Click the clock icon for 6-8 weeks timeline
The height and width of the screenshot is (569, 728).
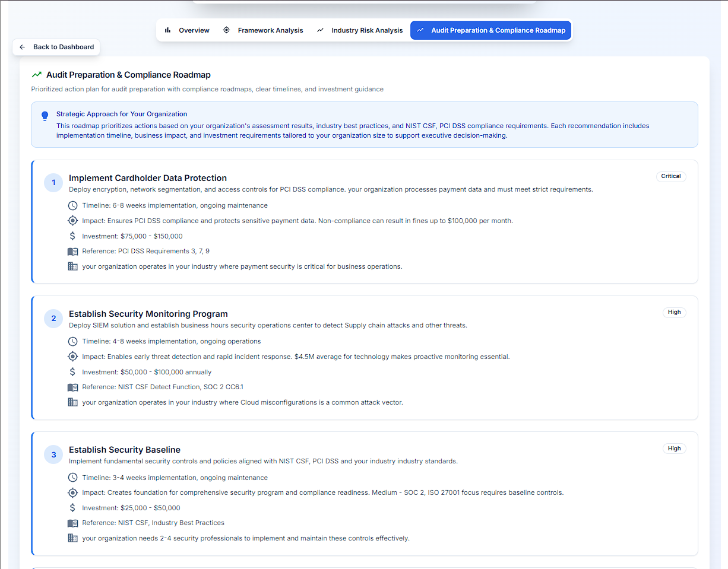pos(72,205)
